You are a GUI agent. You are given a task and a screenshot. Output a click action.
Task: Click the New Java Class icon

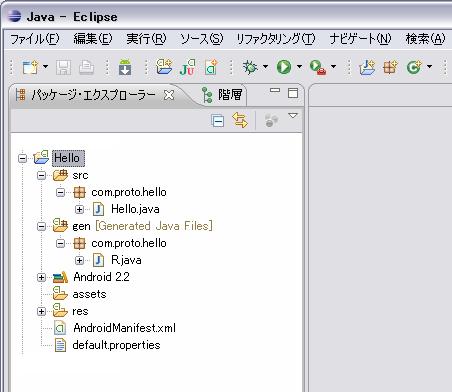[414, 67]
